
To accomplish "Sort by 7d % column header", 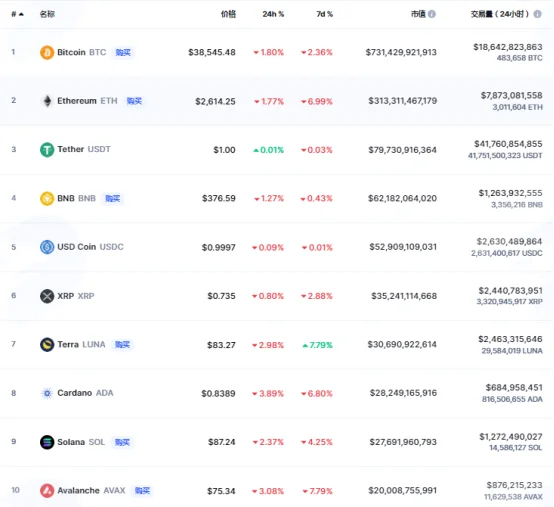I will pyautogui.click(x=324, y=14).
